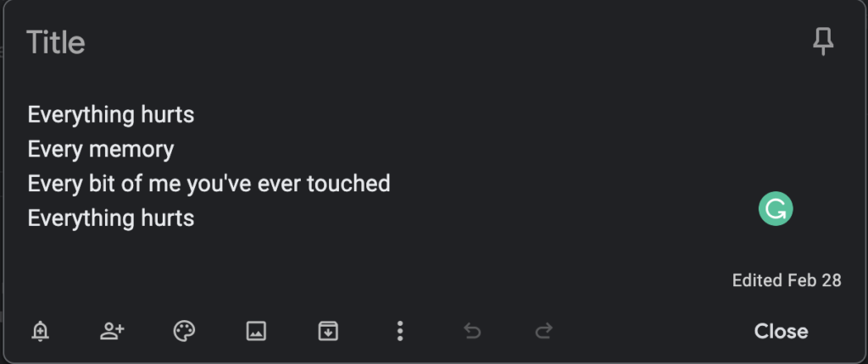Open the green Grammarly widget

776,208
